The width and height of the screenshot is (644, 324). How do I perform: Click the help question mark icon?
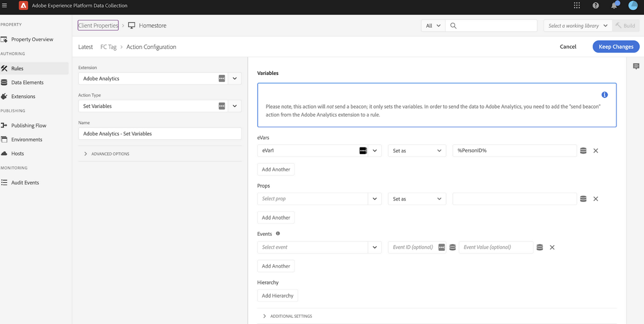pyautogui.click(x=595, y=6)
